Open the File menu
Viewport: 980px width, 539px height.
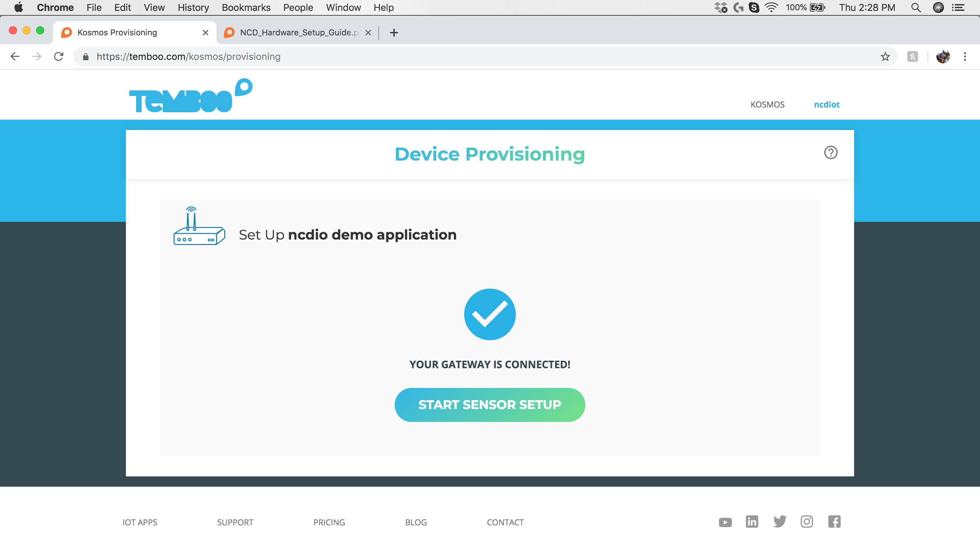point(94,7)
